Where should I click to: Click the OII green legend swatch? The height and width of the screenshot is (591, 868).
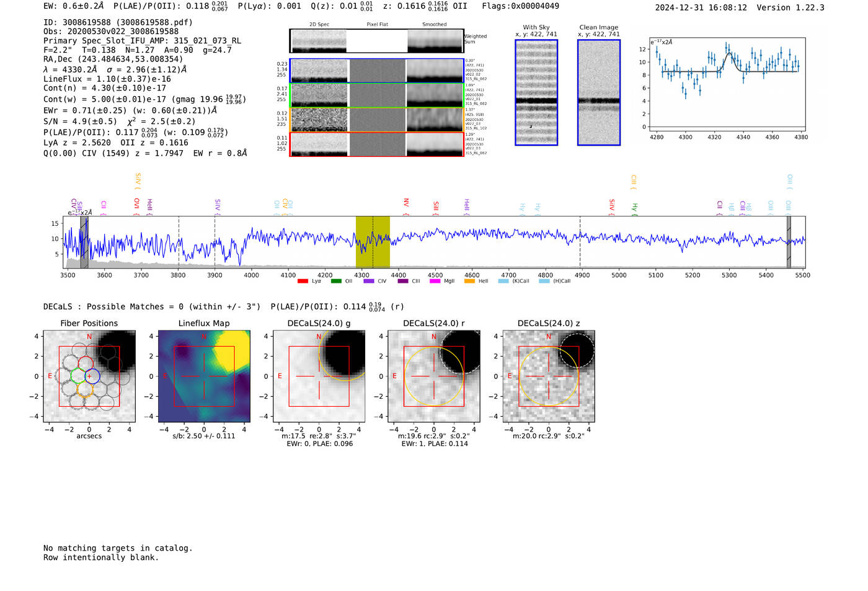click(336, 281)
